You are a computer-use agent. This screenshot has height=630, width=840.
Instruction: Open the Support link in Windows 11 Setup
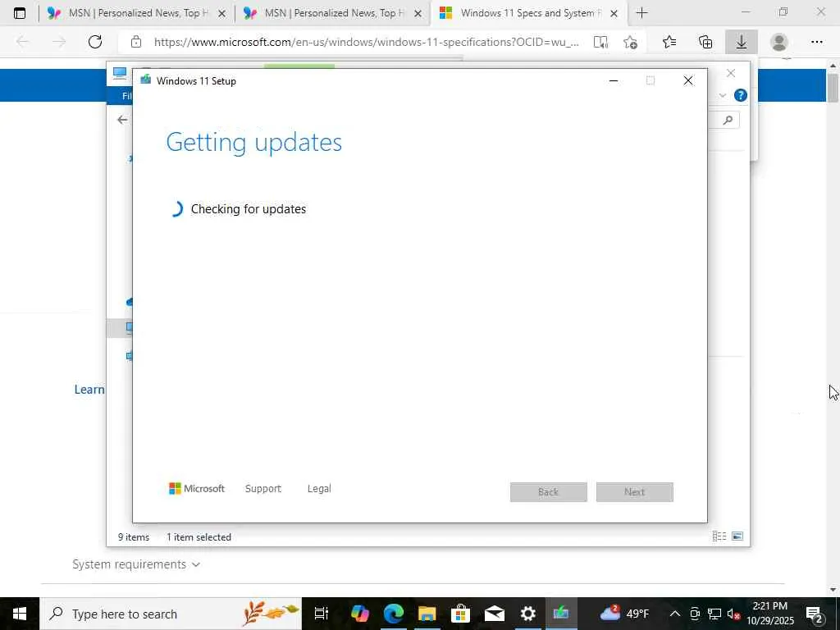click(263, 489)
